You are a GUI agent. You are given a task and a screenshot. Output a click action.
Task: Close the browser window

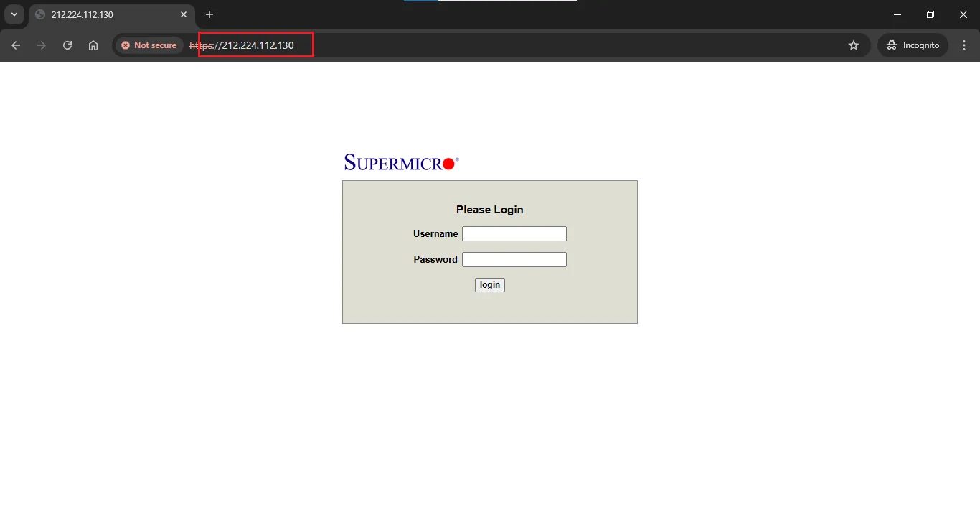pyautogui.click(x=963, y=14)
